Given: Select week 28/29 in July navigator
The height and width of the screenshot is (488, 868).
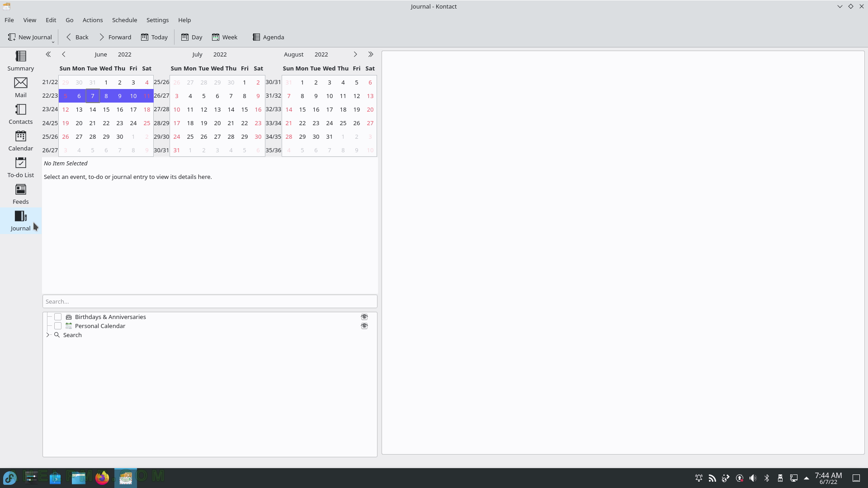Looking at the screenshot, I should (161, 123).
